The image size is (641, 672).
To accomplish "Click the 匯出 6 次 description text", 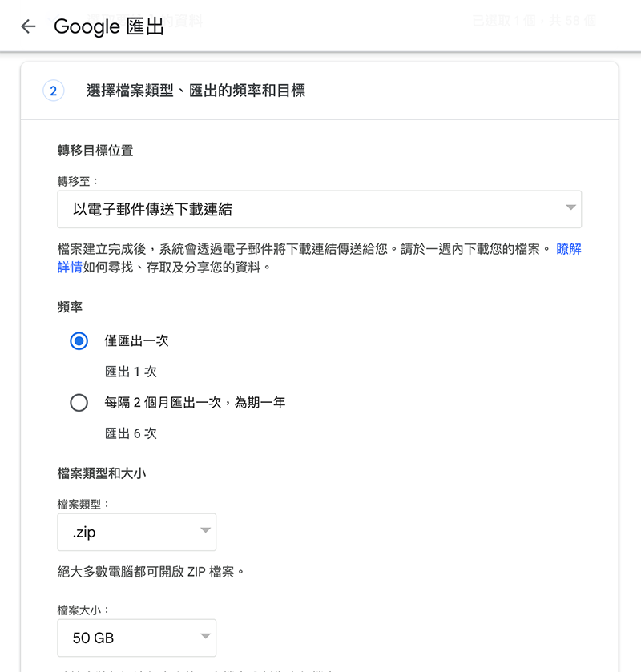I will [x=131, y=433].
